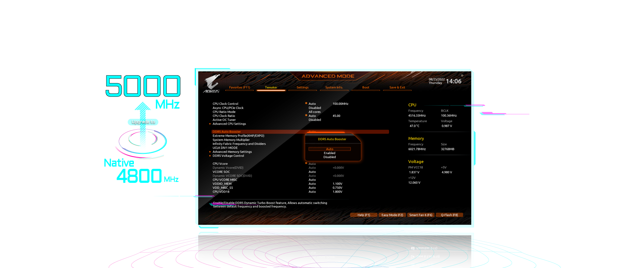This screenshot has width=644, height=268.
Task: Select the VDDIO_MEM setting
Action: 222,184
